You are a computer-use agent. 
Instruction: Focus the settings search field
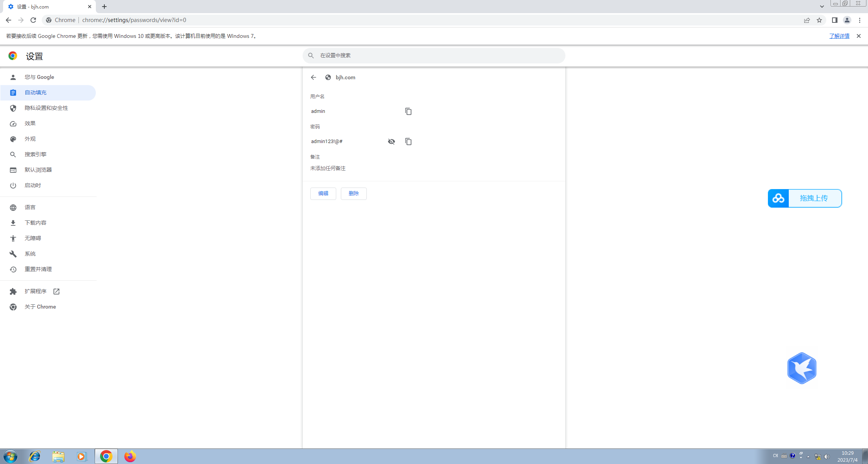434,56
